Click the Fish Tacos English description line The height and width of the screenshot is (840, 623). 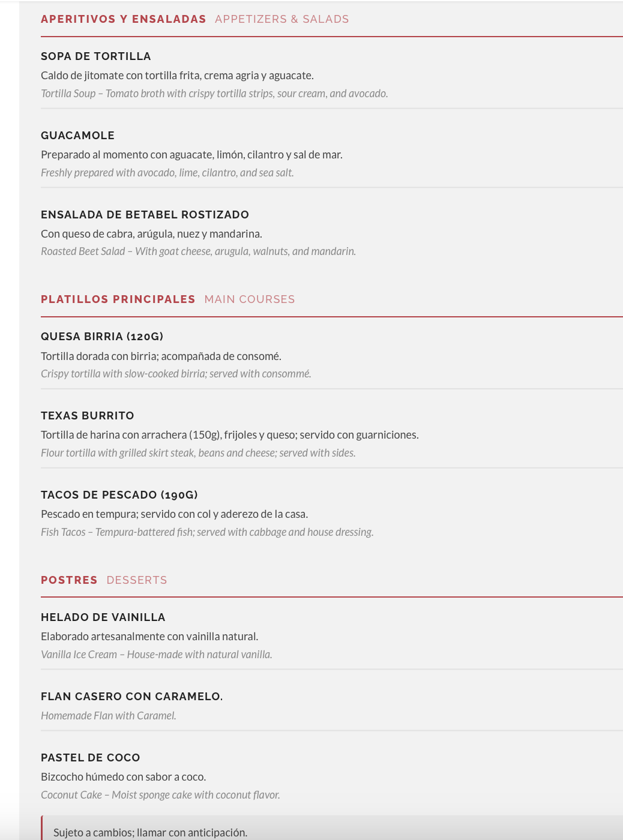point(207,532)
